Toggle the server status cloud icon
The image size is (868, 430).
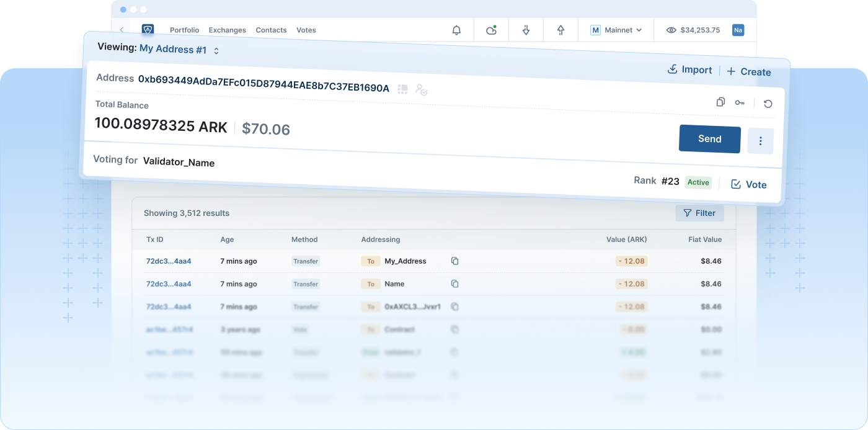[x=491, y=30]
